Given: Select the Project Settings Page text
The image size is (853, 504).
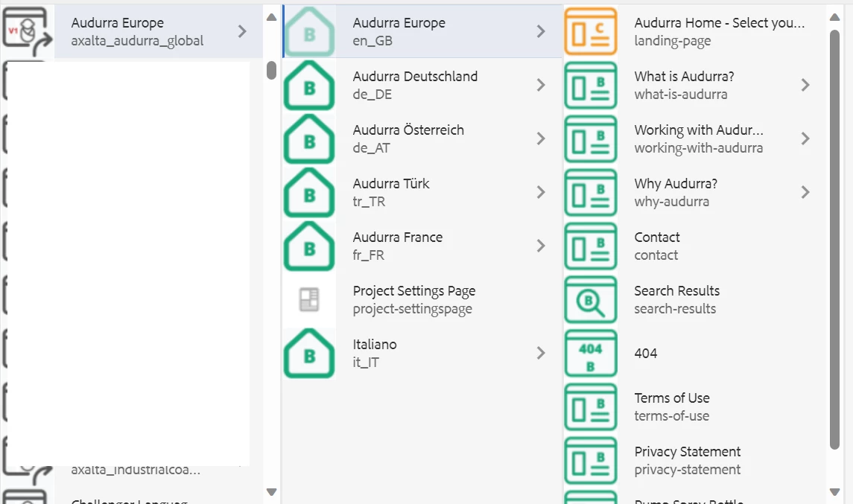Looking at the screenshot, I should pyautogui.click(x=414, y=299).
